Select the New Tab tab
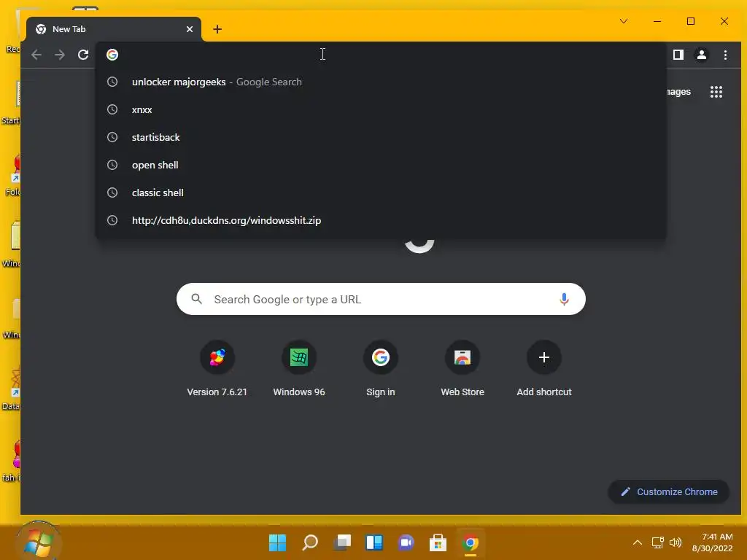The height and width of the screenshot is (560, 747). click(114, 29)
